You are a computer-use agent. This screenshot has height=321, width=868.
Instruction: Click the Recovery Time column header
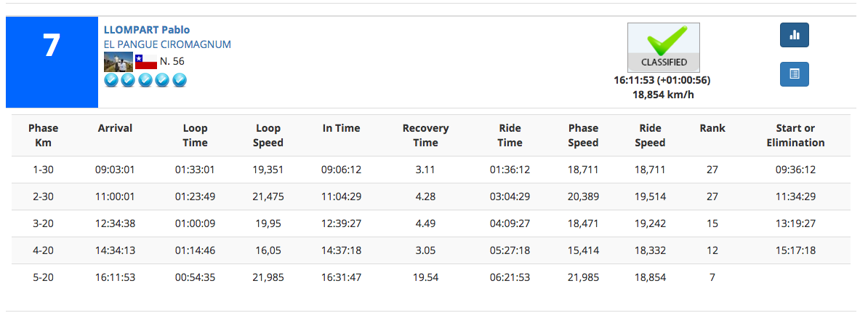(426, 135)
